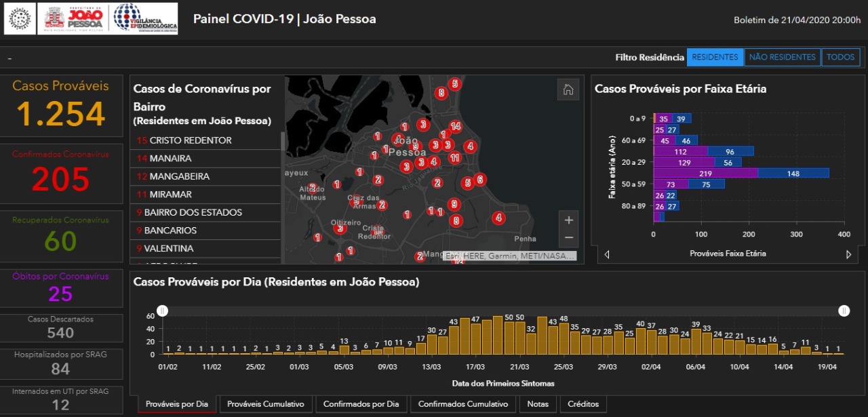Viewport: 868px width, 417px height.
Task: Go to previous age chart with left arrow
Action: click(x=607, y=254)
